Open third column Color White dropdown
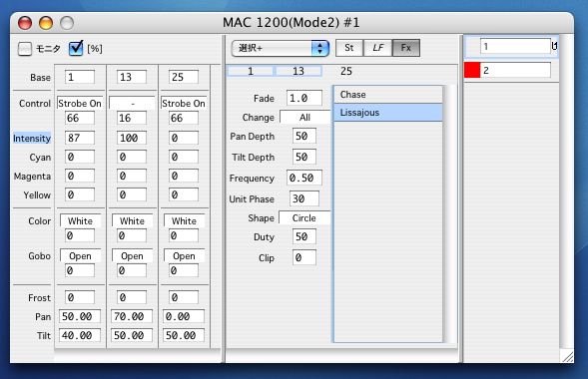Image resolution: width=588 pixels, height=379 pixels. pyautogui.click(x=184, y=221)
